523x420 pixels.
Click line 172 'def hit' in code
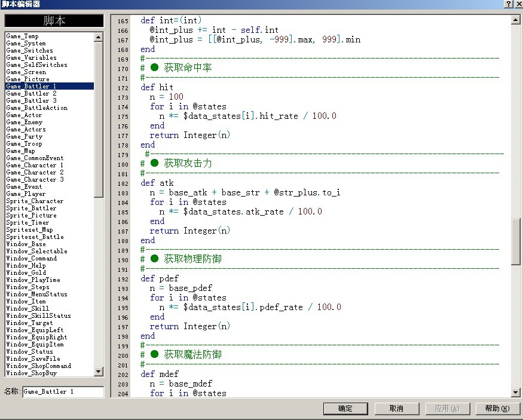point(157,87)
